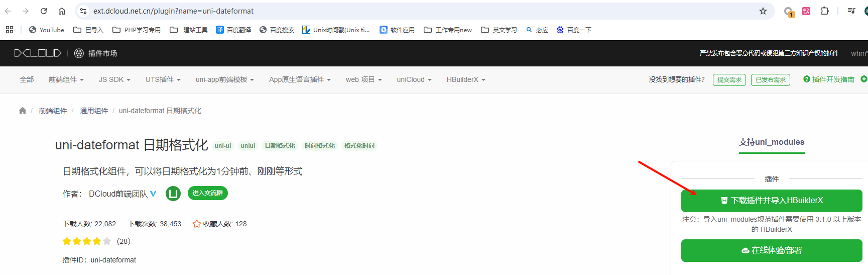
Task: Click the home icon in breadcrumb
Action: pyautogui.click(x=23, y=111)
